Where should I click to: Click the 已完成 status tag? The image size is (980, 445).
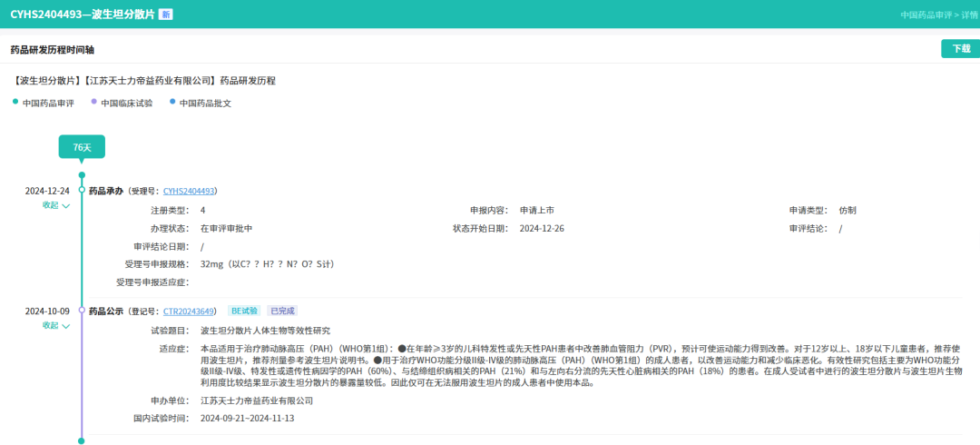point(281,311)
